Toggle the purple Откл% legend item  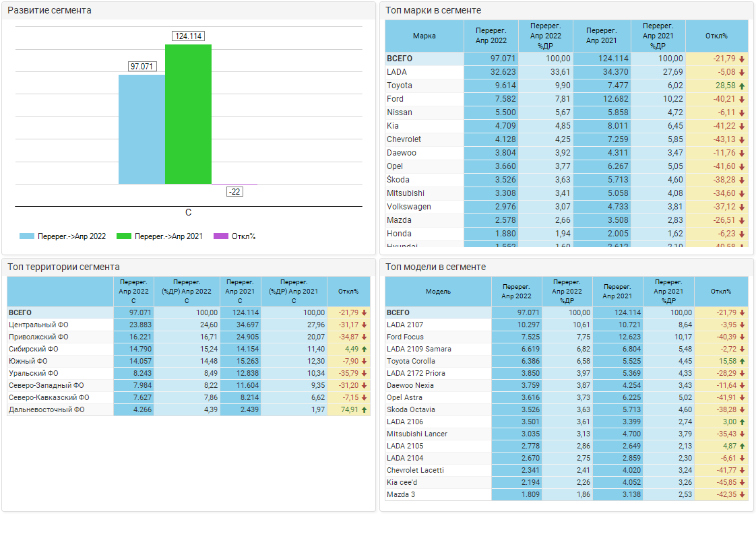(234, 236)
